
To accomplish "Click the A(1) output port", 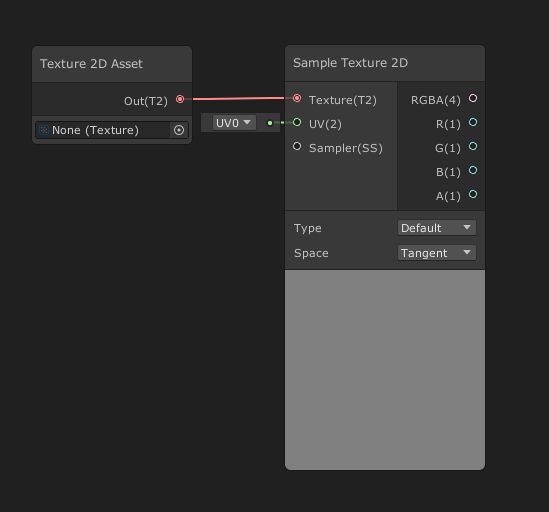I will coord(473,194).
